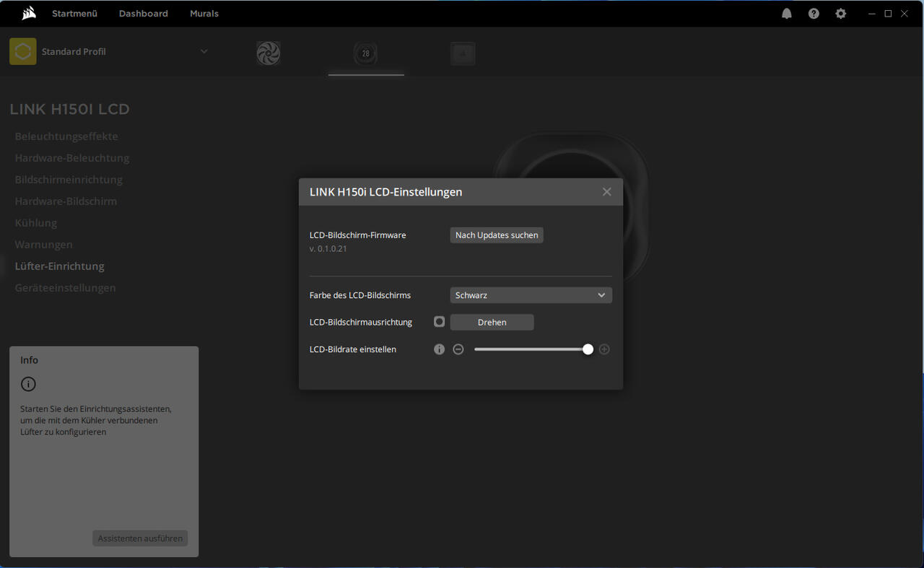
Task: Open iCUE settings gear icon
Action: tap(840, 14)
